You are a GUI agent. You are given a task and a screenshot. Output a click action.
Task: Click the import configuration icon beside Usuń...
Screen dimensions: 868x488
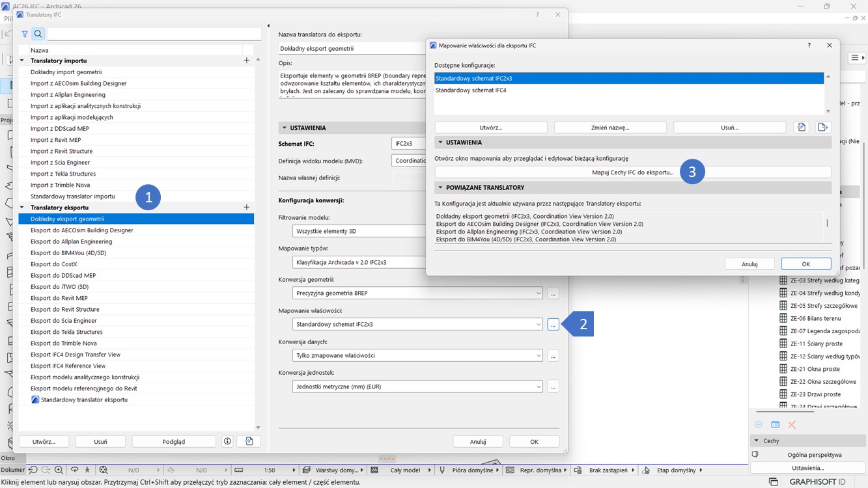[x=802, y=128]
